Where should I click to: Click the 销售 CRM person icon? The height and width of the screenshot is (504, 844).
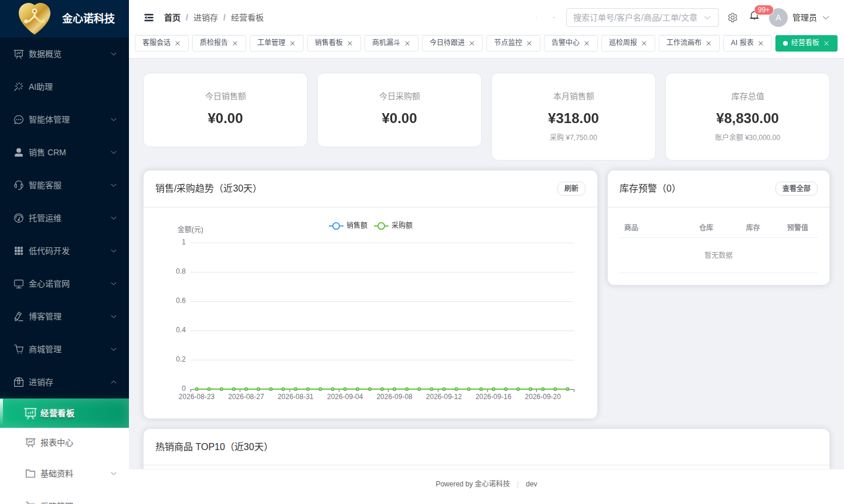point(19,152)
